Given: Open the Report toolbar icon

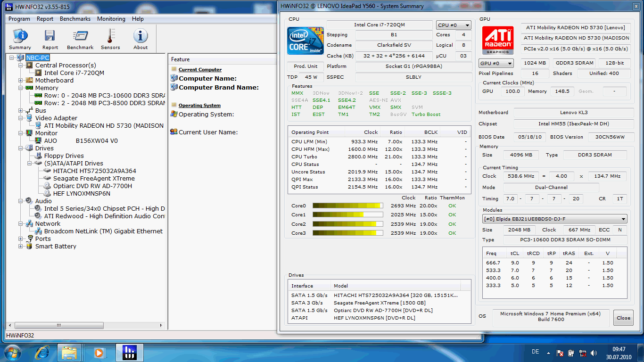Looking at the screenshot, I should (50, 39).
